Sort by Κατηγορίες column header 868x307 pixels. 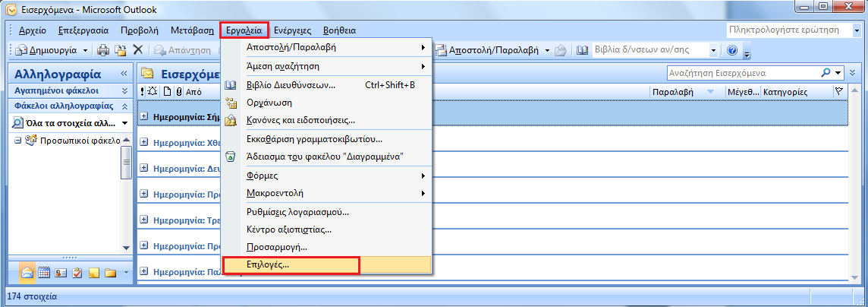click(796, 92)
